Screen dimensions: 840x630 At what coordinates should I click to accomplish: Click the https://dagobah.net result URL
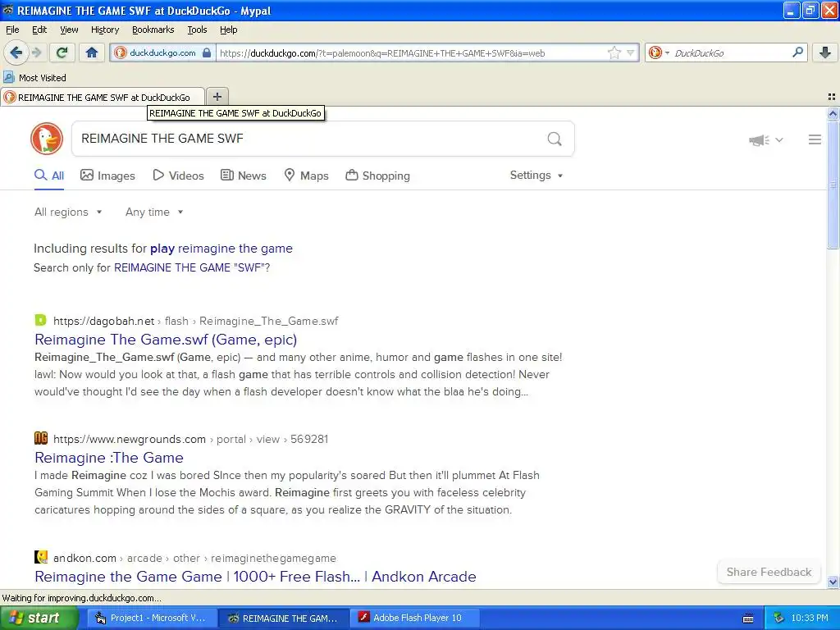pyautogui.click(x=104, y=321)
